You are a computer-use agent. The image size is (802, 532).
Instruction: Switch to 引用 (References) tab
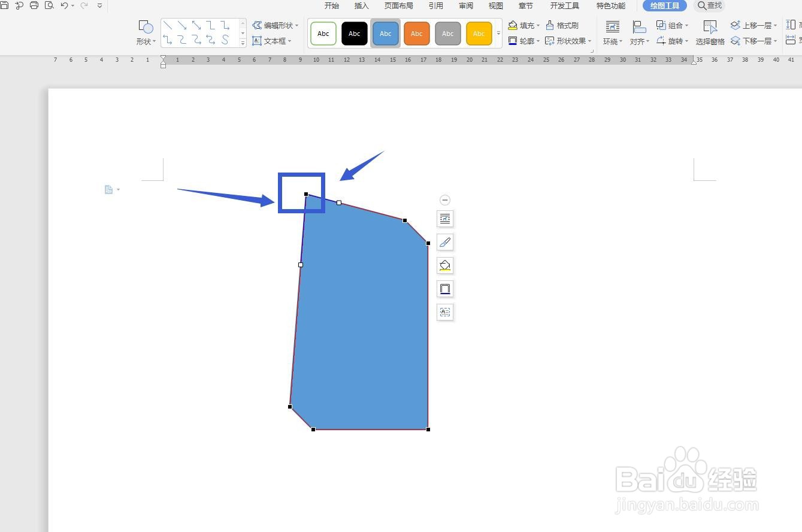coord(436,6)
